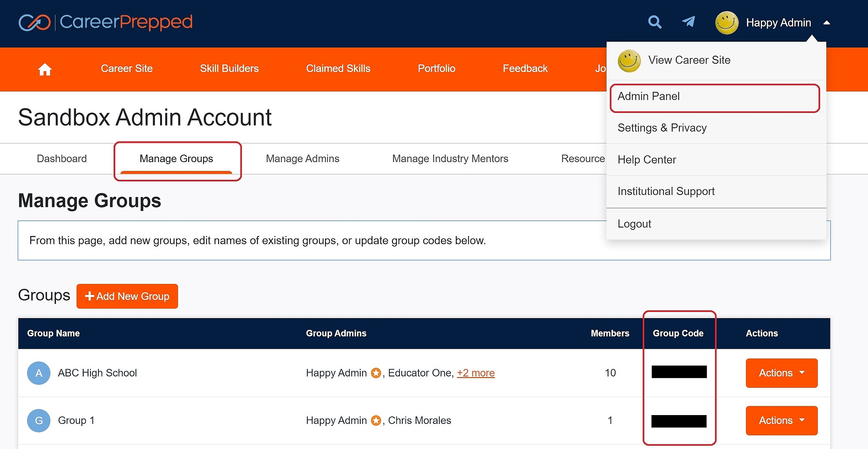Open Actions dropdown for Group 1
This screenshot has width=868, height=449.
[782, 421]
